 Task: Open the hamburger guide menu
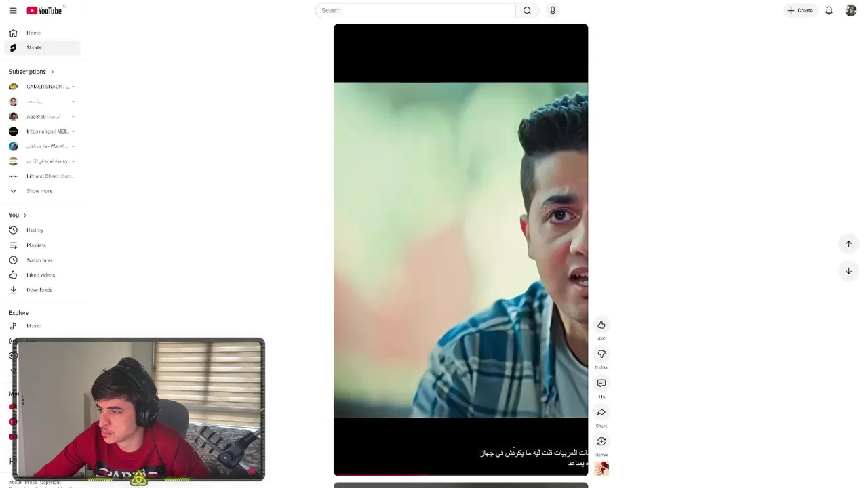[x=13, y=11]
